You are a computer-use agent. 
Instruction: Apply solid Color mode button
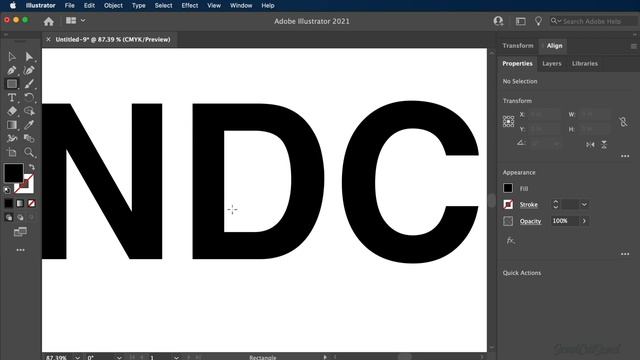9,203
